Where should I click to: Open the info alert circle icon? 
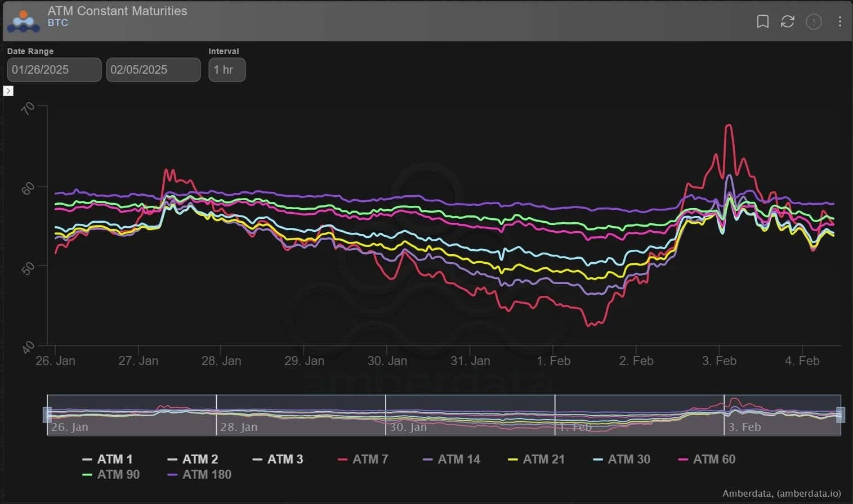[x=814, y=22]
